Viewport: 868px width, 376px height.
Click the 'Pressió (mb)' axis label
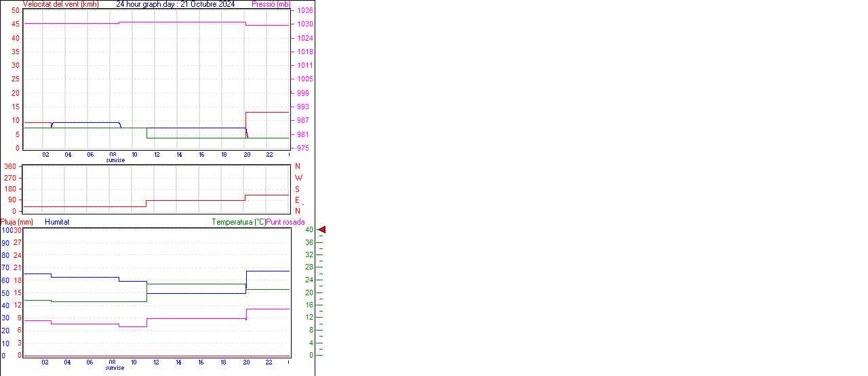point(271,4)
